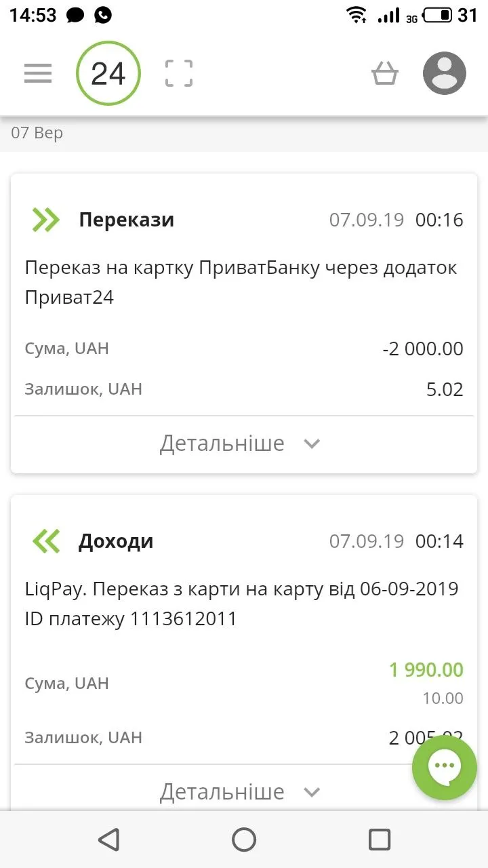Expand Детальніше for the Доходи transaction

[222, 791]
